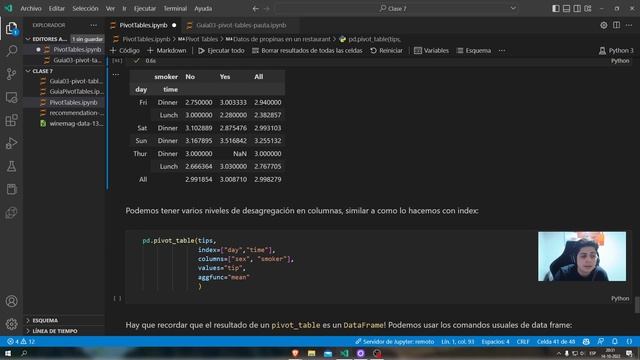Open editor More Actions ellipsis at top right
This screenshot has height=360, width=640.
[629, 25]
